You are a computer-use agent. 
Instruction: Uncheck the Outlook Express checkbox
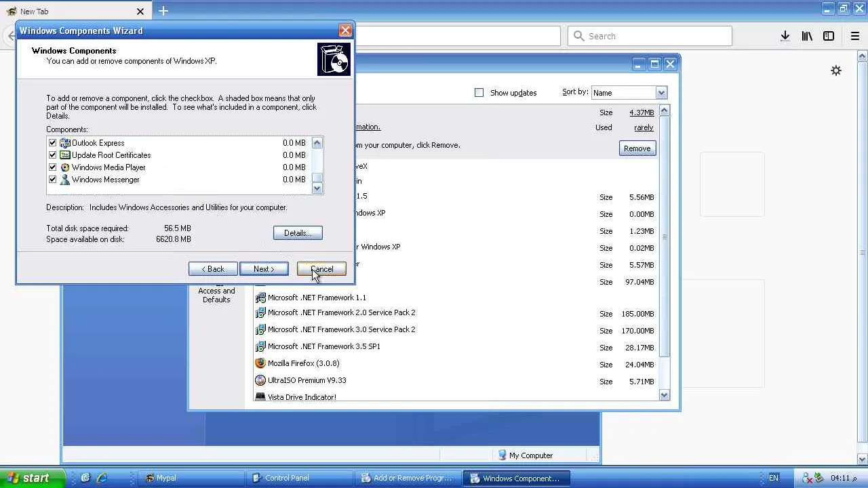click(x=52, y=143)
